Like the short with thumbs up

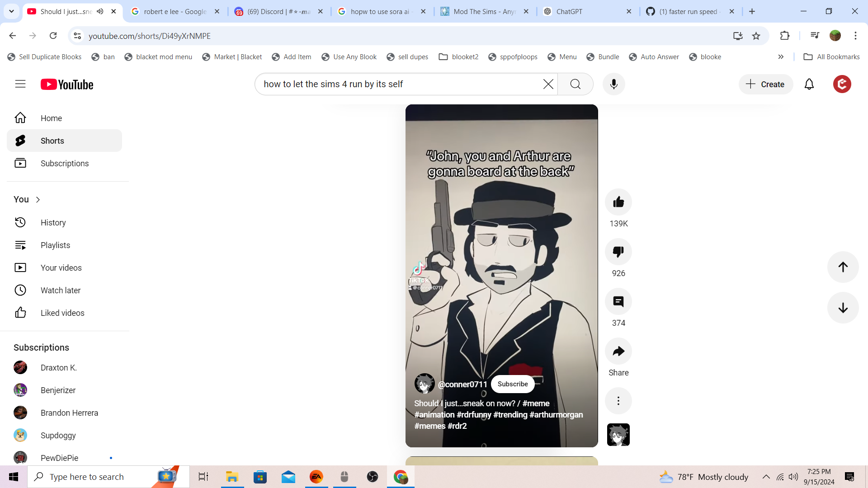click(618, 202)
